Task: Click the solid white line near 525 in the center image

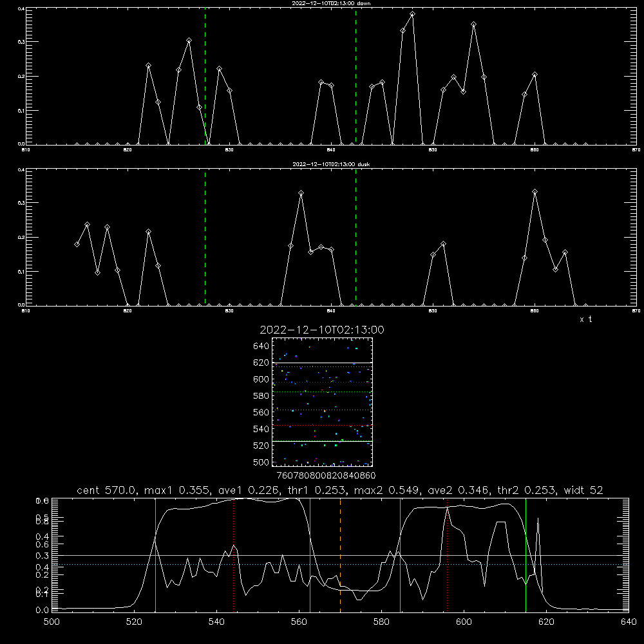Action: 322,441
